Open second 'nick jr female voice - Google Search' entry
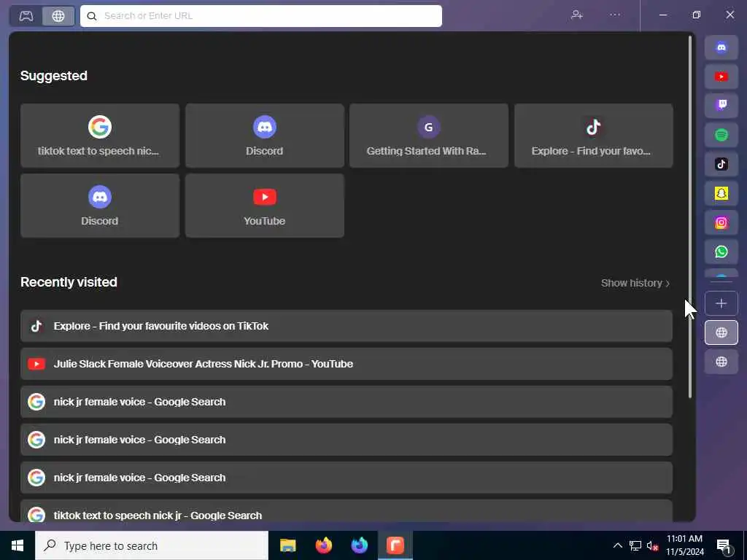The height and width of the screenshot is (560, 747). (x=347, y=440)
